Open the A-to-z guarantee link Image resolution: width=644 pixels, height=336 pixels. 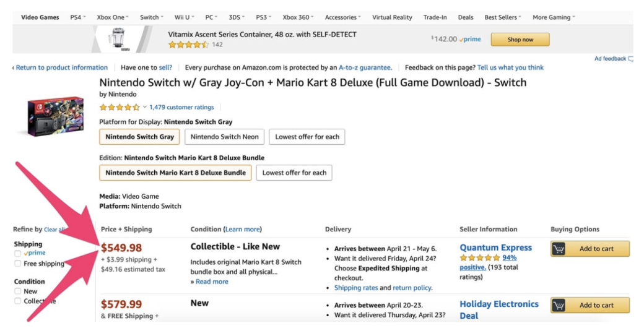(x=365, y=67)
